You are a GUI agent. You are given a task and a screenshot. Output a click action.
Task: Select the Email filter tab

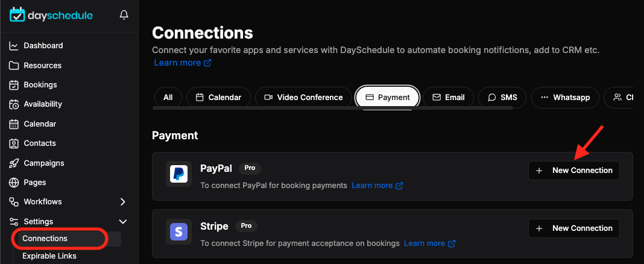click(x=449, y=97)
